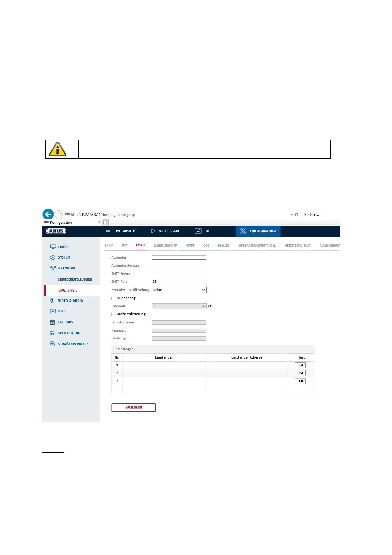The height and width of the screenshot is (555, 392).
Task: Click the Lokal monitor icon
Action: 53,247
